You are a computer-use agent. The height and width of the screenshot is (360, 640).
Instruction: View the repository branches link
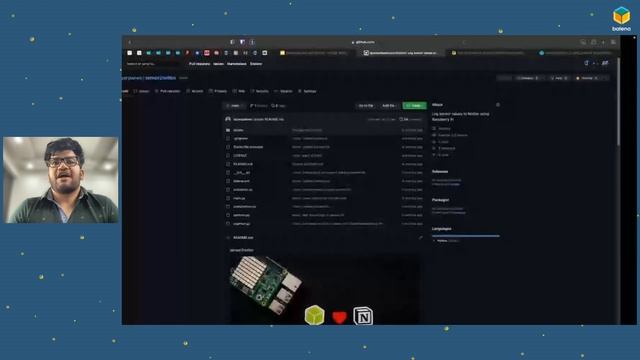[259, 106]
